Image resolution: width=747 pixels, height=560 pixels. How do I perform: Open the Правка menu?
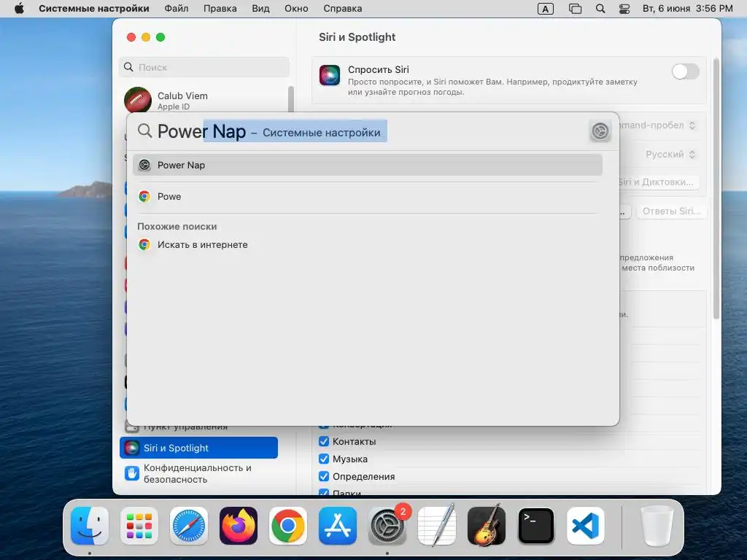click(220, 9)
